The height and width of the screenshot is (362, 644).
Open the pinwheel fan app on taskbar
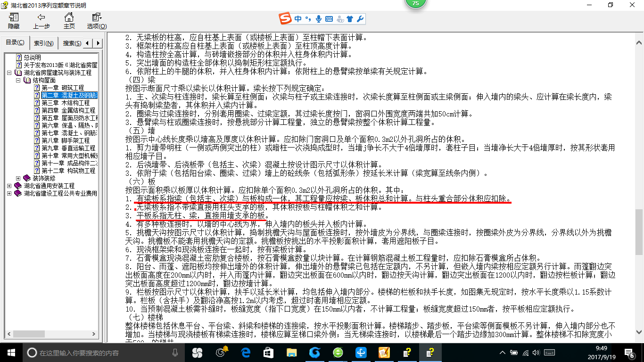click(x=197, y=353)
